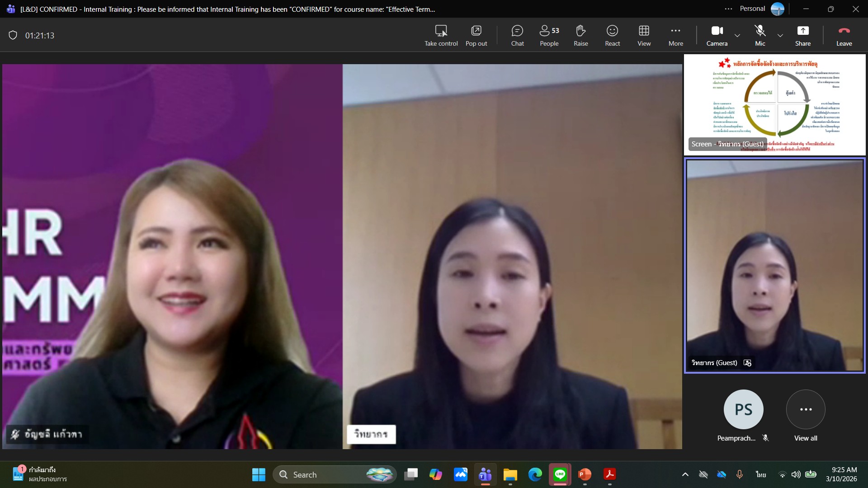
Task: Turn the Camera on or off
Action: 717,36
